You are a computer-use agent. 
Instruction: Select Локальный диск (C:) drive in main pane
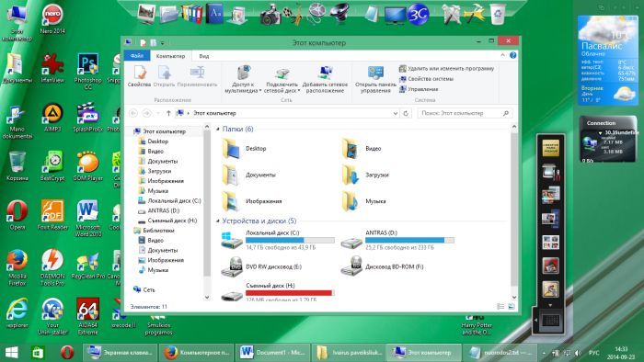click(x=278, y=240)
